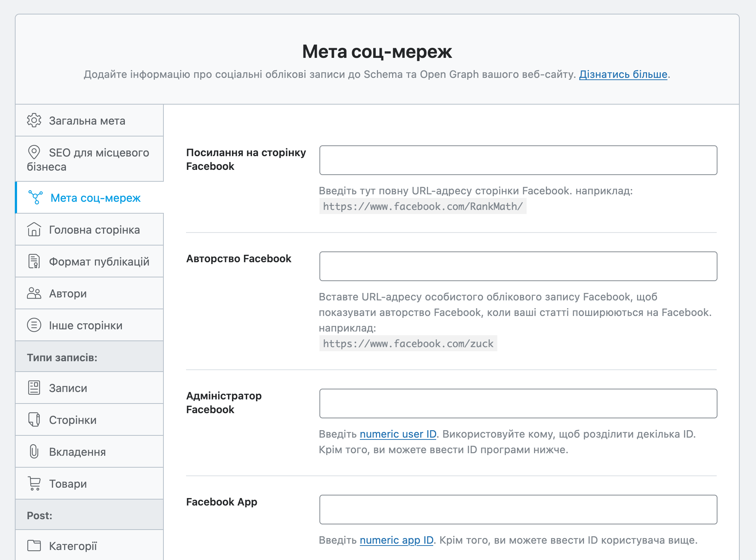Screen dimensions: 756x560
Task: Click the house icon beside Головна сторінка
Action: click(x=34, y=229)
